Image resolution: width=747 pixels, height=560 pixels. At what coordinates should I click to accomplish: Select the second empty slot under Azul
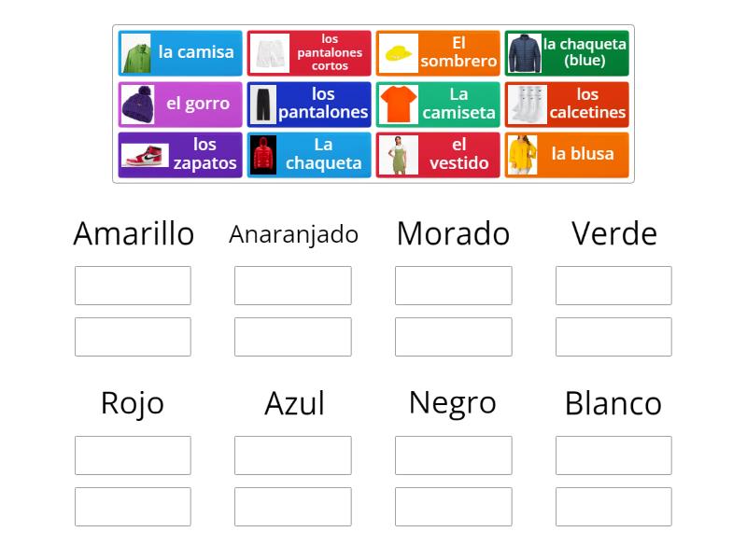coord(293,506)
